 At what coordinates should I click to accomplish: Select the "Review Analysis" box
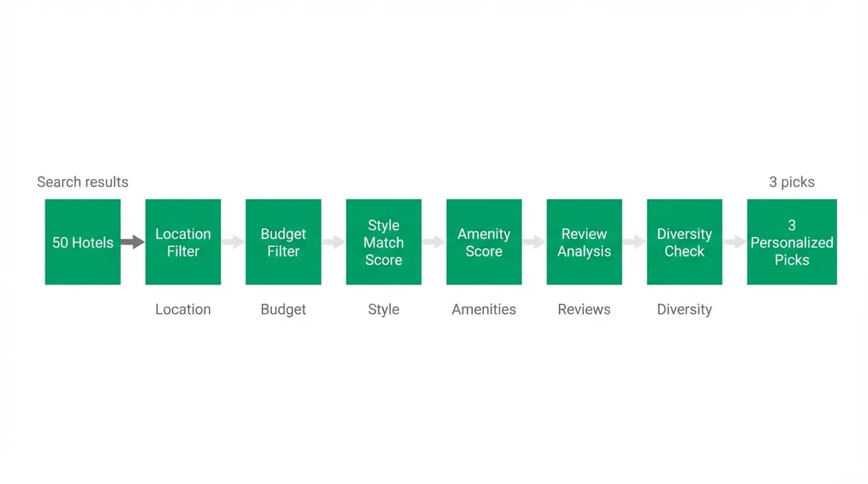[x=584, y=242]
